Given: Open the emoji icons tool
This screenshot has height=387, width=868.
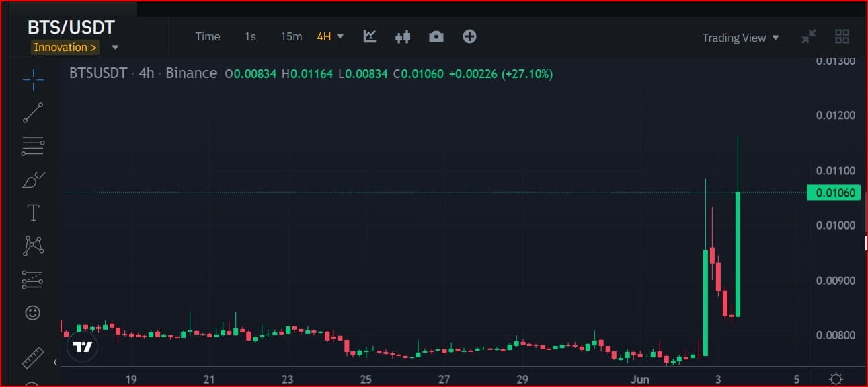Looking at the screenshot, I should (32, 312).
